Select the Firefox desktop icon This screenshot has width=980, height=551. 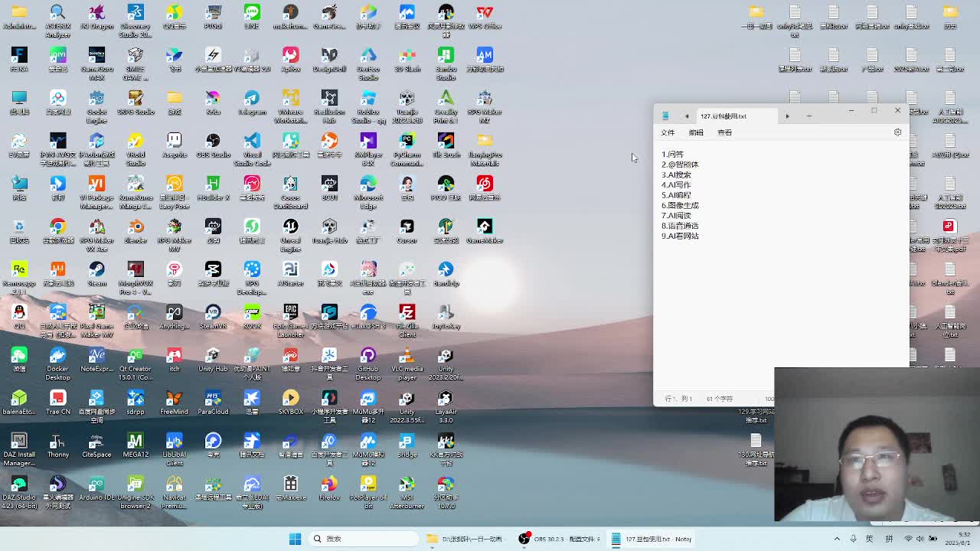pyautogui.click(x=329, y=488)
